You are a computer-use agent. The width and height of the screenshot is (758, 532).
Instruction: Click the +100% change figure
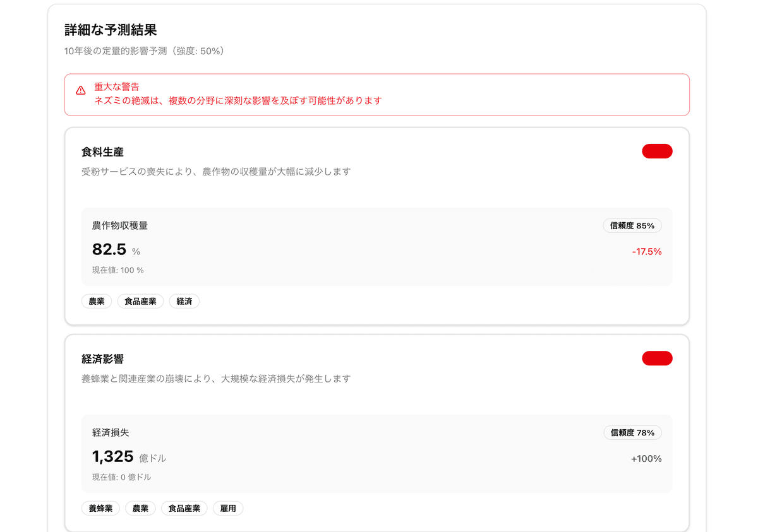tap(646, 459)
